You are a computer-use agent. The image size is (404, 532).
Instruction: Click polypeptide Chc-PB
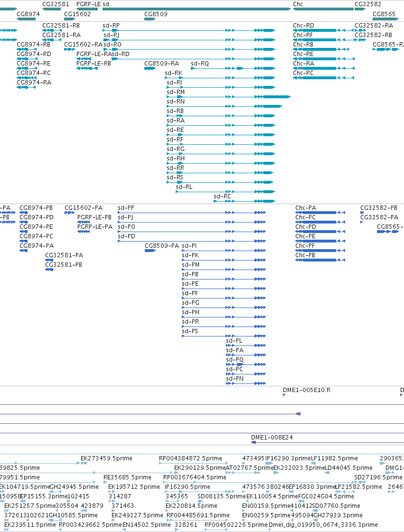pyautogui.click(x=320, y=260)
